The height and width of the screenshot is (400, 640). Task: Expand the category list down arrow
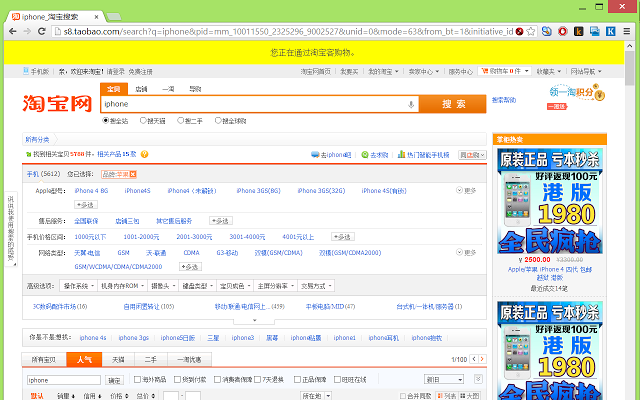pos(254,320)
